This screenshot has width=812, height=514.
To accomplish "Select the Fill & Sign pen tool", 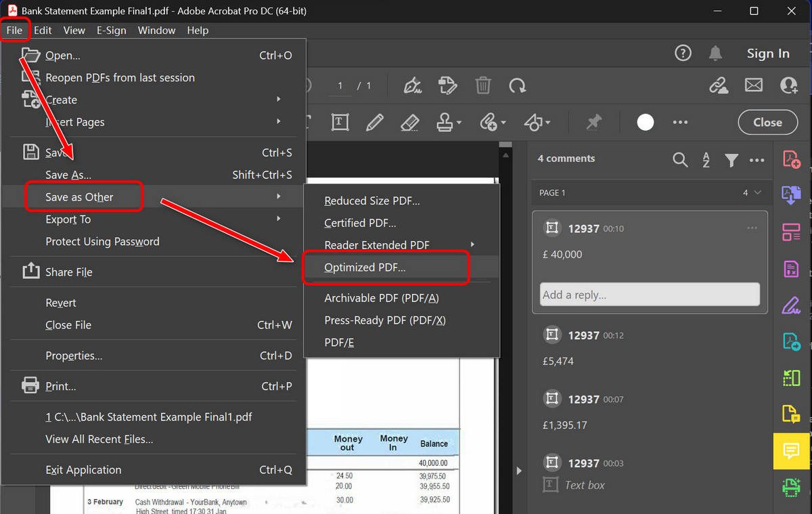I will (x=791, y=305).
